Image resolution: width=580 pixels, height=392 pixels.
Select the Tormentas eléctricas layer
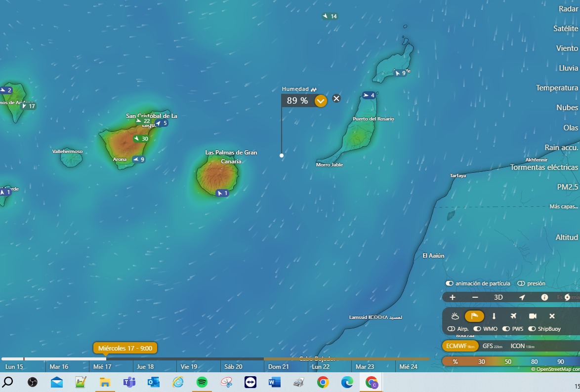544,167
